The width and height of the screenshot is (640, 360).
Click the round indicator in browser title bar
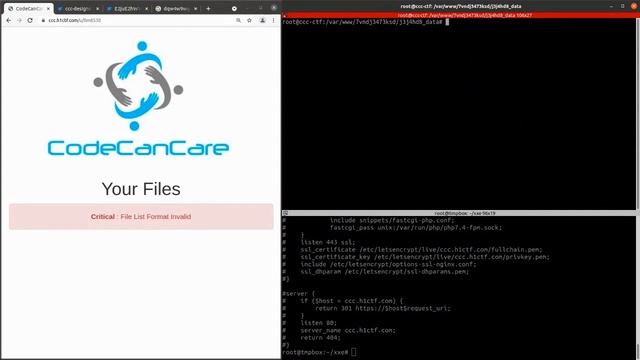pos(234,9)
